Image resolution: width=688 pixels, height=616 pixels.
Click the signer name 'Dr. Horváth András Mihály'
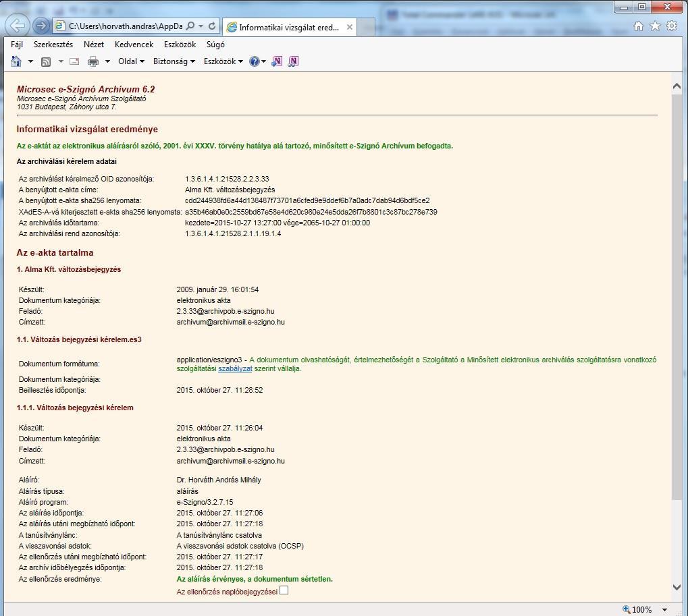219,480
